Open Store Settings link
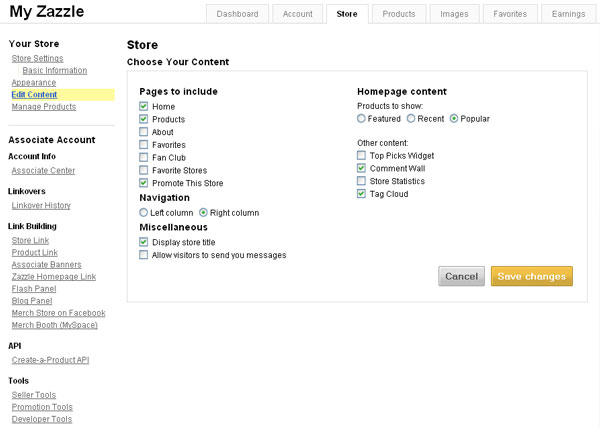The image size is (600, 427). pyautogui.click(x=38, y=59)
